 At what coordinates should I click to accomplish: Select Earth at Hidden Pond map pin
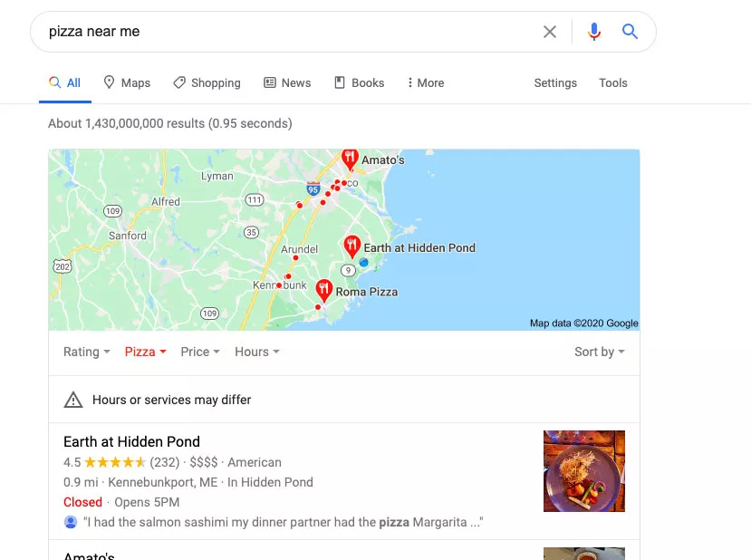352,247
